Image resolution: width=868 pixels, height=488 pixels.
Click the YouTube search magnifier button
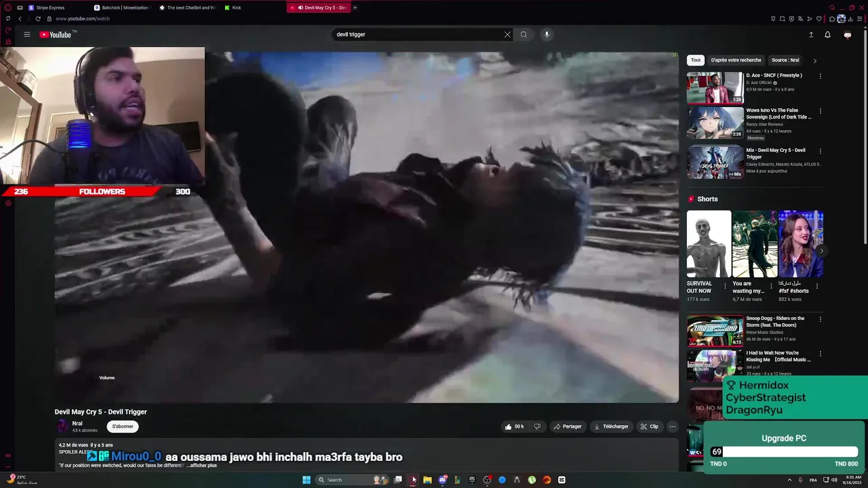click(x=524, y=35)
